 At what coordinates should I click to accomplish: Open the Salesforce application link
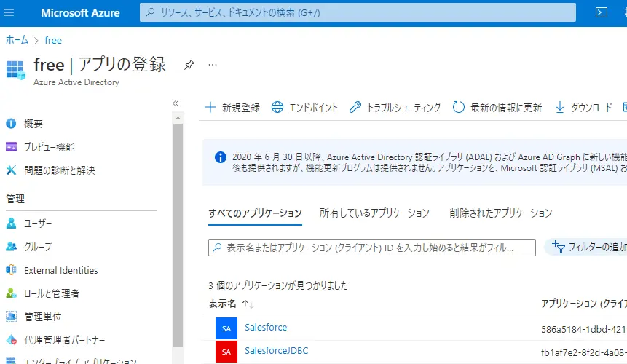click(x=266, y=328)
